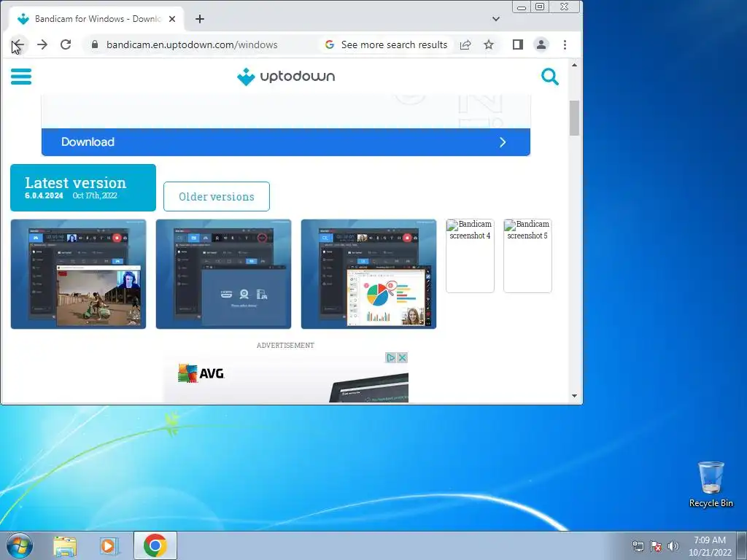View site info via padlock icon
The image size is (747, 560).
point(95,44)
